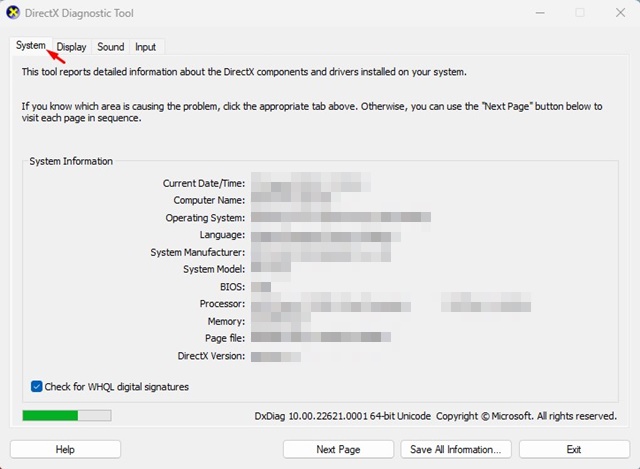Viewport: 640px width, 469px height.
Task: Switch to the Input tab
Action: 146,47
